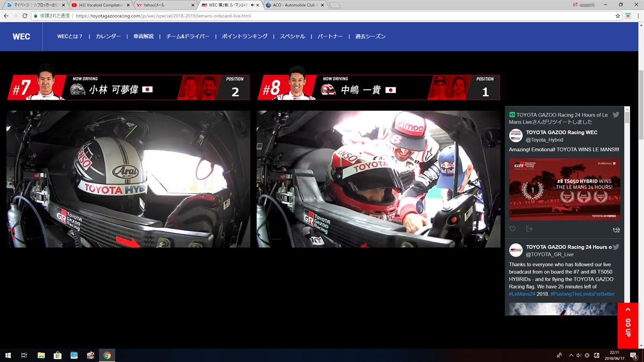Open Chrome menu (three dots)
The height and width of the screenshot is (362, 644).
coord(638,16)
